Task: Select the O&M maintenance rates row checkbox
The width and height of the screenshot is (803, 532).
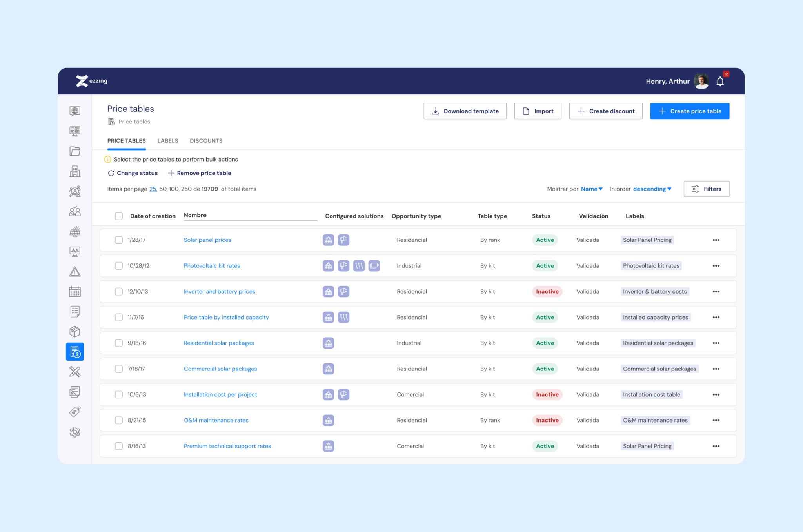Action: 119,420
